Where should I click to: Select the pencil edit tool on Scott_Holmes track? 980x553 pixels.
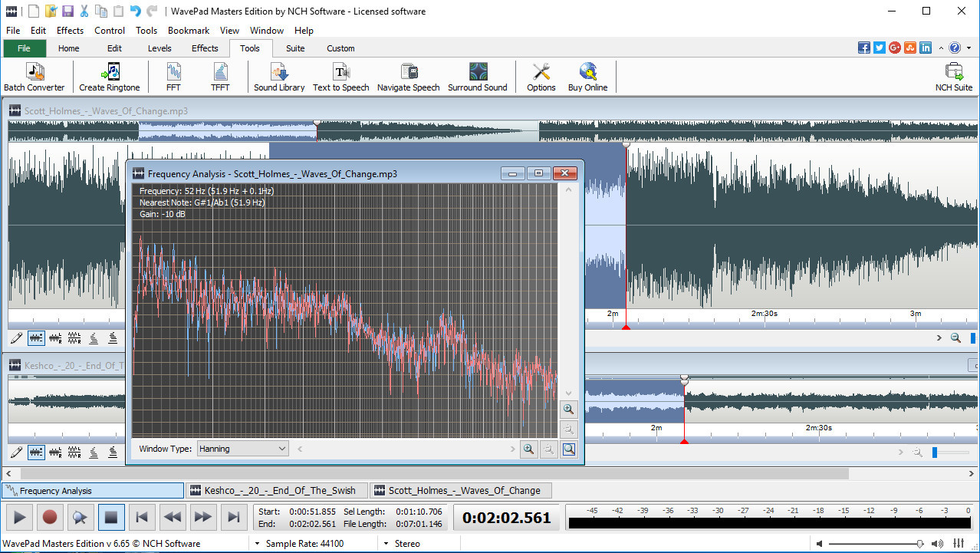pos(17,337)
